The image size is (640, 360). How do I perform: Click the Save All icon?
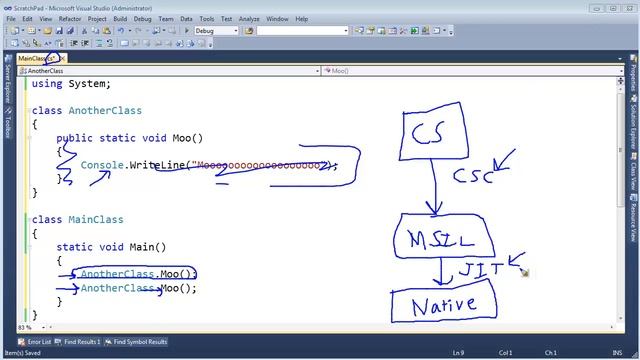point(70,31)
